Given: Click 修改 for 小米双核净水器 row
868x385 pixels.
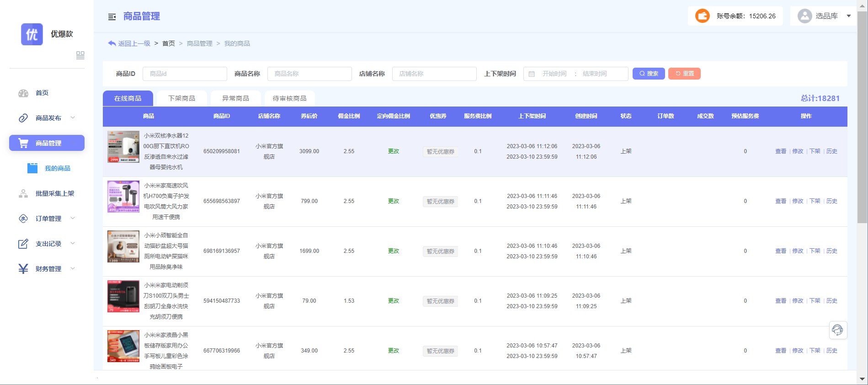Looking at the screenshot, I should (798, 151).
